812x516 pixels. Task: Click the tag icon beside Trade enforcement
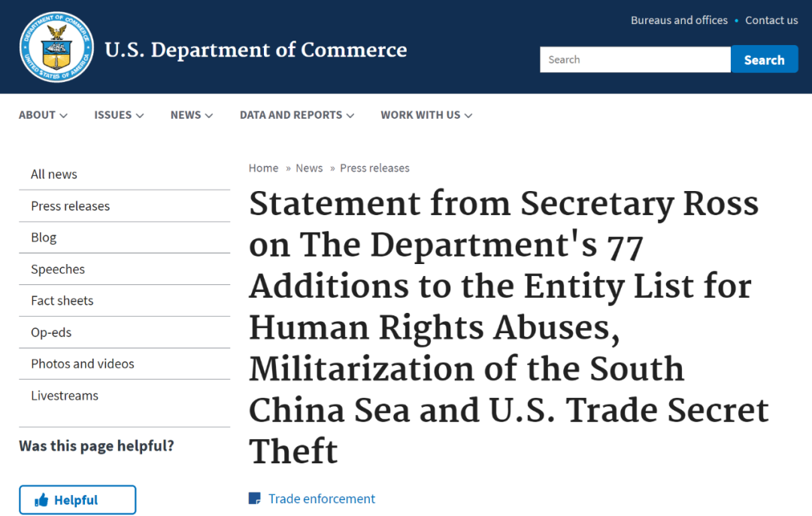255,499
